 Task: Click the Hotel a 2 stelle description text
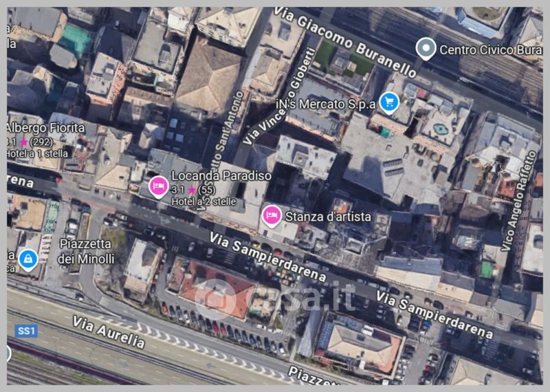click(x=203, y=202)
